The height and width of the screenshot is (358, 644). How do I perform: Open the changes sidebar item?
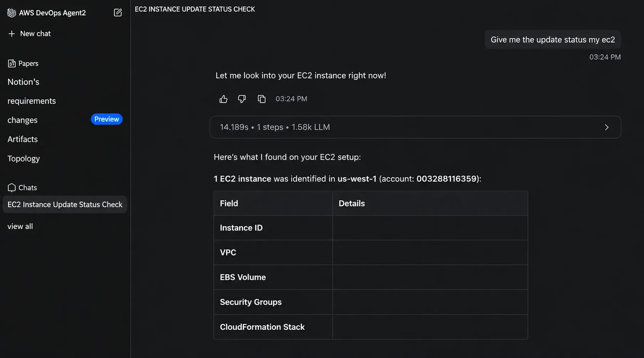click(x=22, y=120)
